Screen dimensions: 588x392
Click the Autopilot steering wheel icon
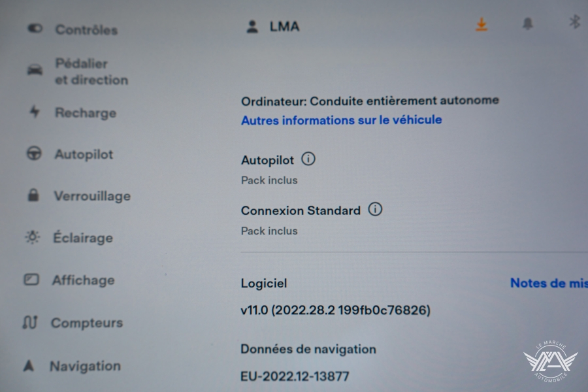click(x=34, y=154)
